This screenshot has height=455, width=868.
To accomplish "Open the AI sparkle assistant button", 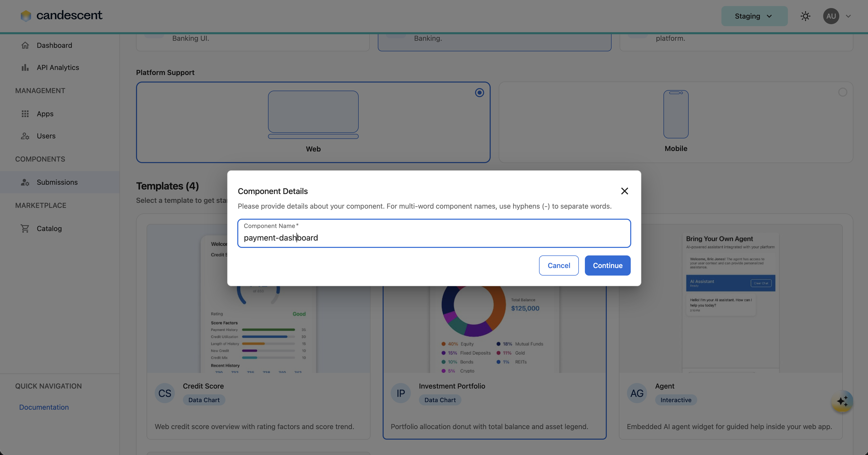I will tap(842, 401).
